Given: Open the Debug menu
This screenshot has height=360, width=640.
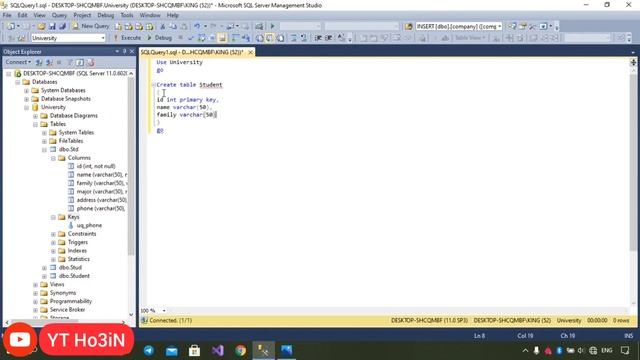Looking at the screenshot, I should (x=106, y=15).
